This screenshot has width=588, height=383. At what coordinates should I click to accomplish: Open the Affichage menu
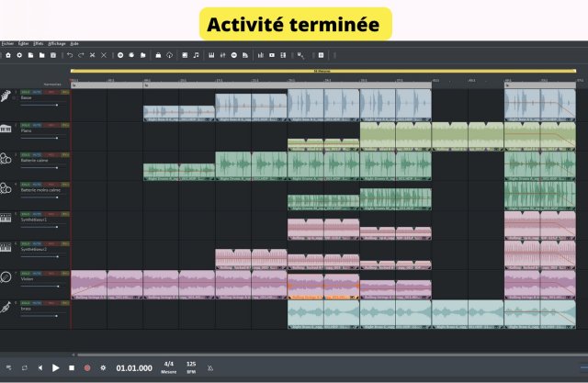click(x=57, y=43)
